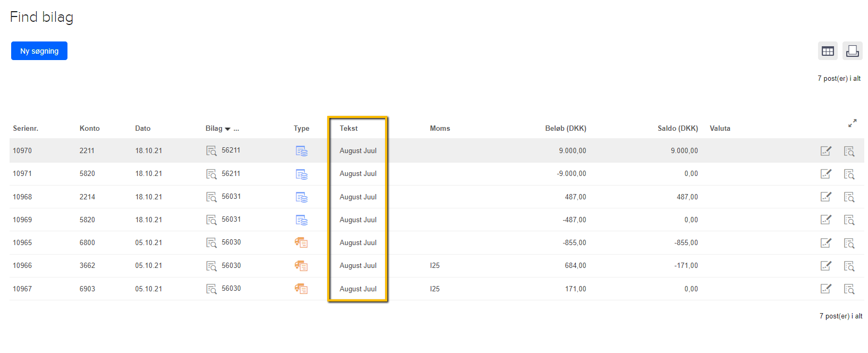Open details icon for entry 10967
This screenshot has height=353, width=868.
pos(849,289)
